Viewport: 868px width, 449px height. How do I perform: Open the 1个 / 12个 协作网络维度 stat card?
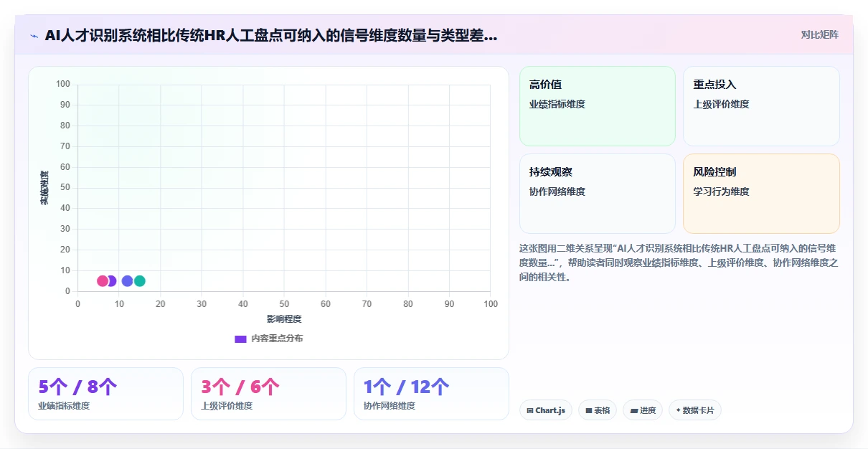pos(431,394)
